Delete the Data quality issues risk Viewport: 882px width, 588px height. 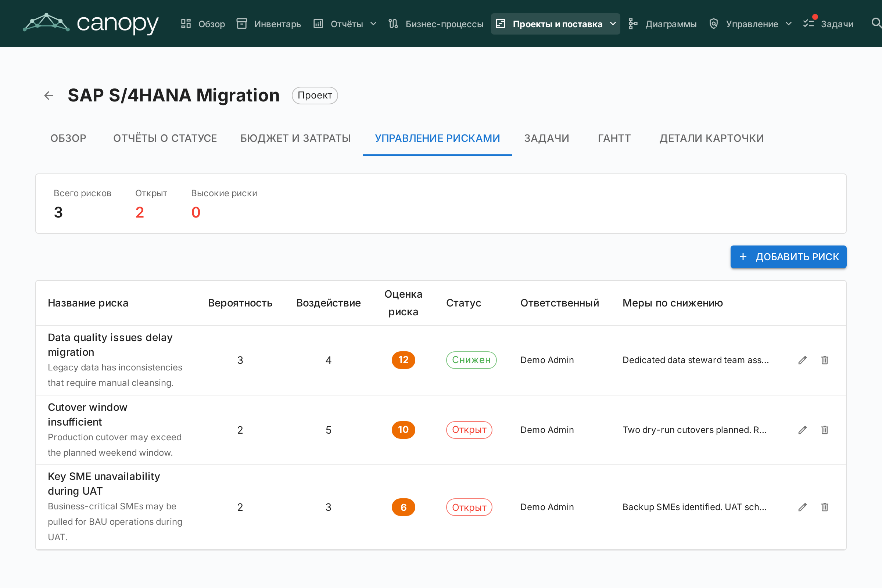[825, 360]
